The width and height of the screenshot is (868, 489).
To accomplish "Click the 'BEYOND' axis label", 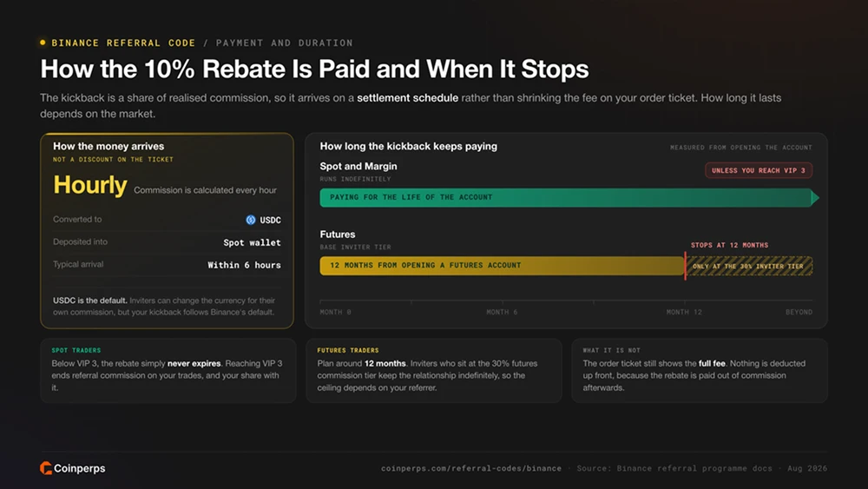I will point(799,313).
